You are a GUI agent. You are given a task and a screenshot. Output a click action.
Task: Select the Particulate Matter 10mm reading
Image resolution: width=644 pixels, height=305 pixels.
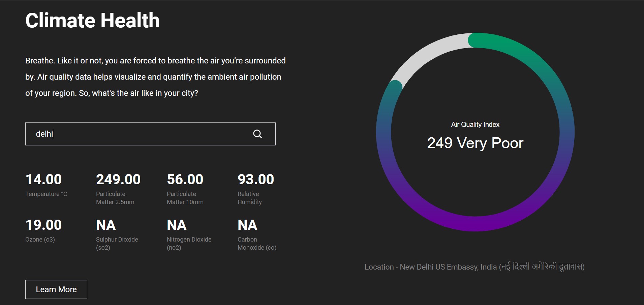click(185, 179)
